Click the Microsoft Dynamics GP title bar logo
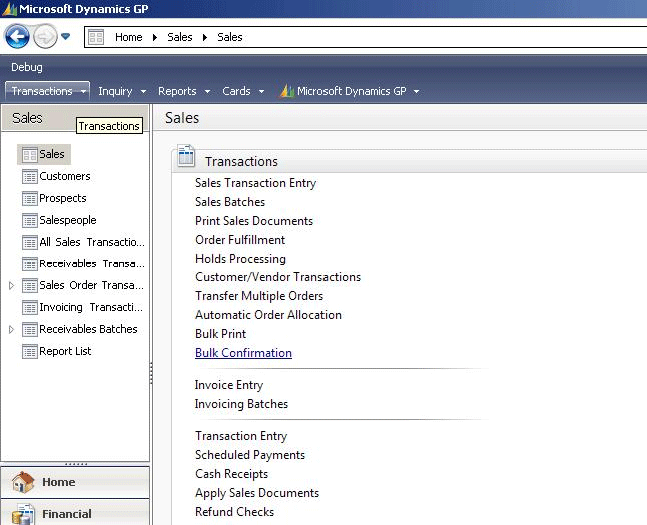Image resolution: width=647 pixels, height=525 pixels. click(x=9, y=9)
